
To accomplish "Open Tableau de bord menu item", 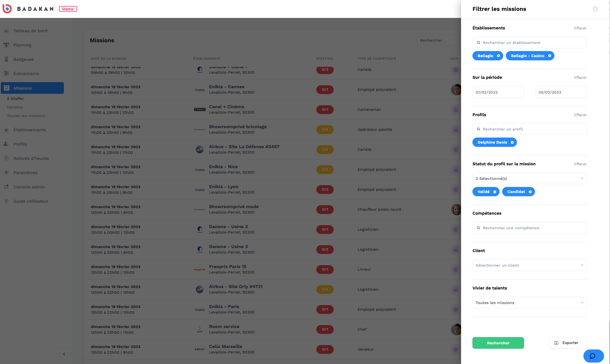I will [30, 31].
